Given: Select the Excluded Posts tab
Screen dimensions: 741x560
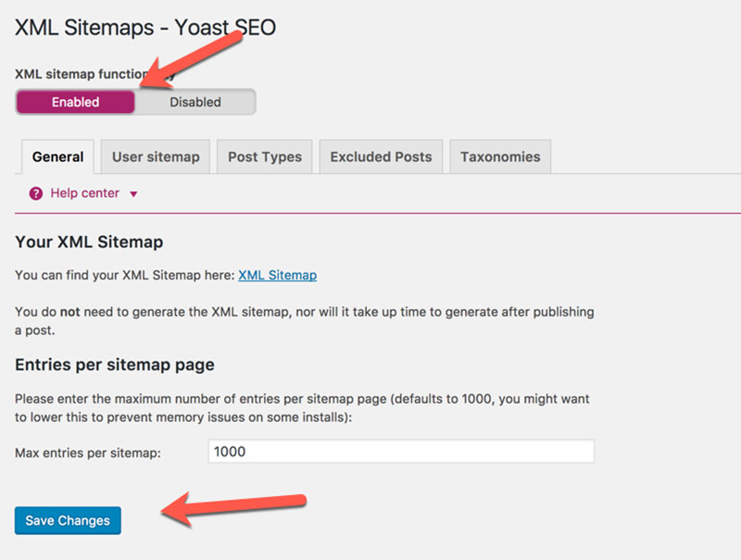Looking at the screenshot, I should tap(381, 156).
